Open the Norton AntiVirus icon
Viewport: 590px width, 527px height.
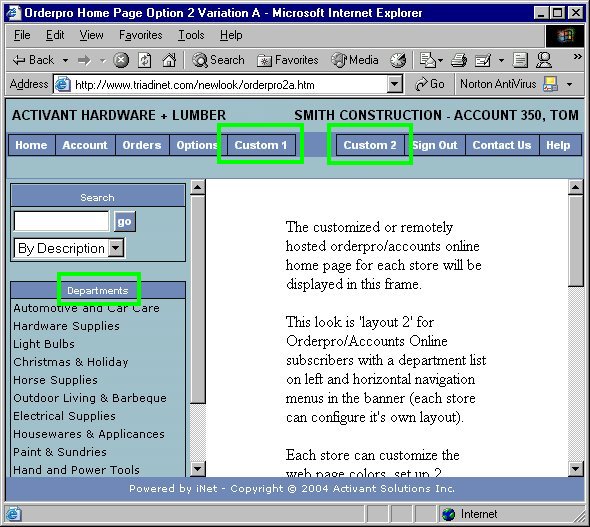550,84
